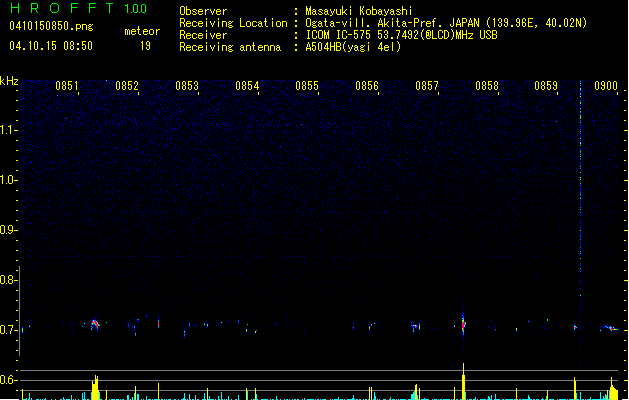Click the observer name Masayuki Kobayashi

359,11
